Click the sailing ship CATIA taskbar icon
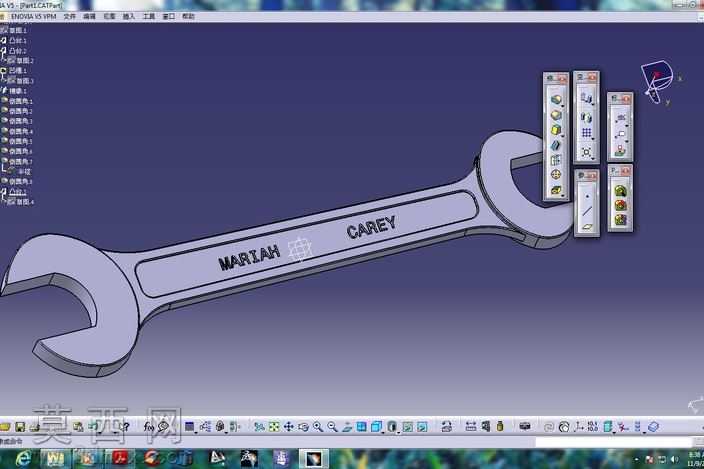This screenshot has width=704, height=469. 281,459
